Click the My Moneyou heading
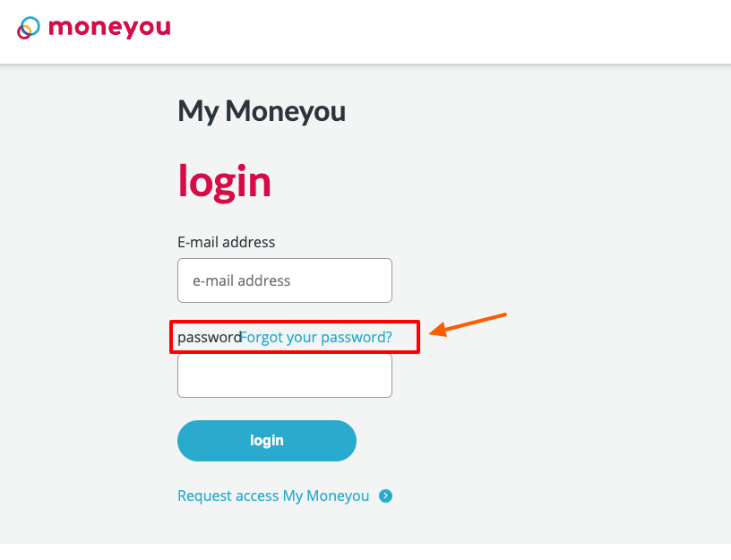 261,111
